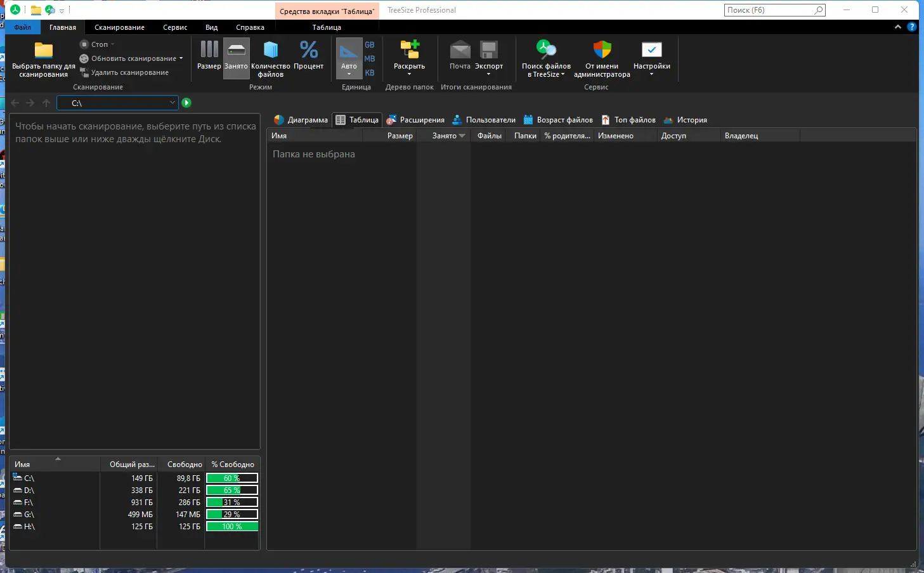Open the path combo box dropdown showing C:\

pyautogui.click(x=172, y=103)
